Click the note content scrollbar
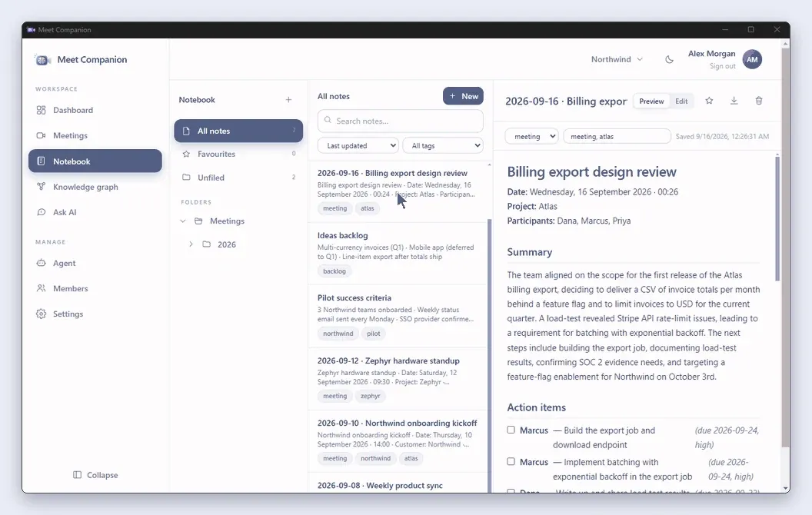Image resolution: width=812 pixels, height=515 pixels. click(x=777, y=220)
